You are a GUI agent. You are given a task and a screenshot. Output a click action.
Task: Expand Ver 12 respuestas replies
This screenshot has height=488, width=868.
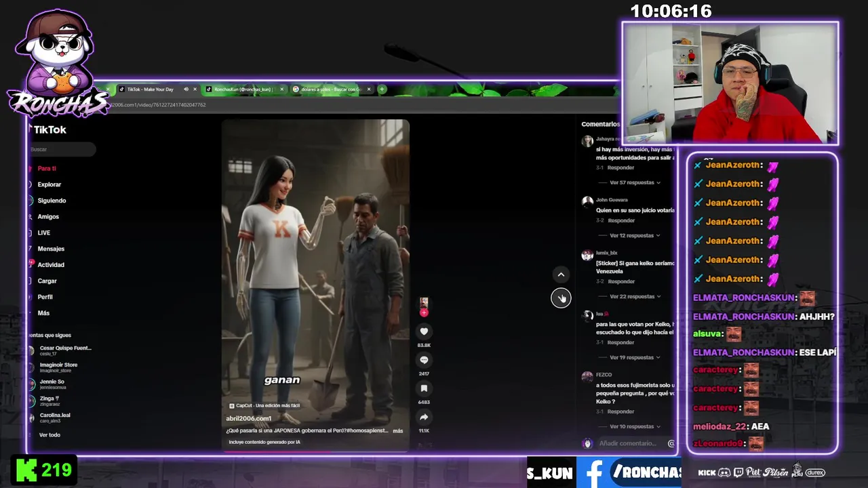point(635,235)
